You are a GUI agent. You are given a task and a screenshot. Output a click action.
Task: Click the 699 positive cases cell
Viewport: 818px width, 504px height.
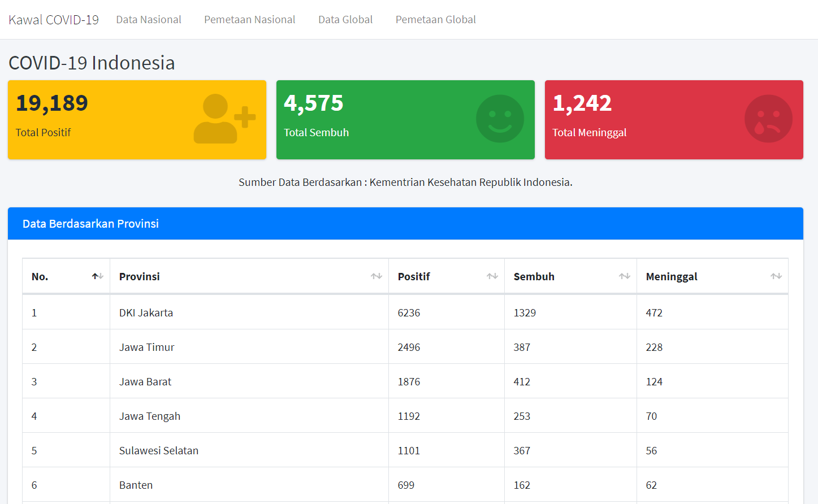[x=447, y=485]
